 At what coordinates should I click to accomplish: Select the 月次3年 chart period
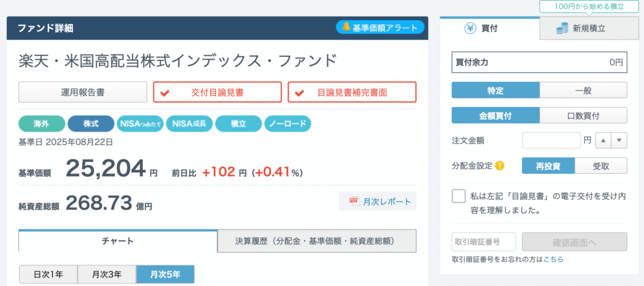pyautogui.click(x=107, y=275)
